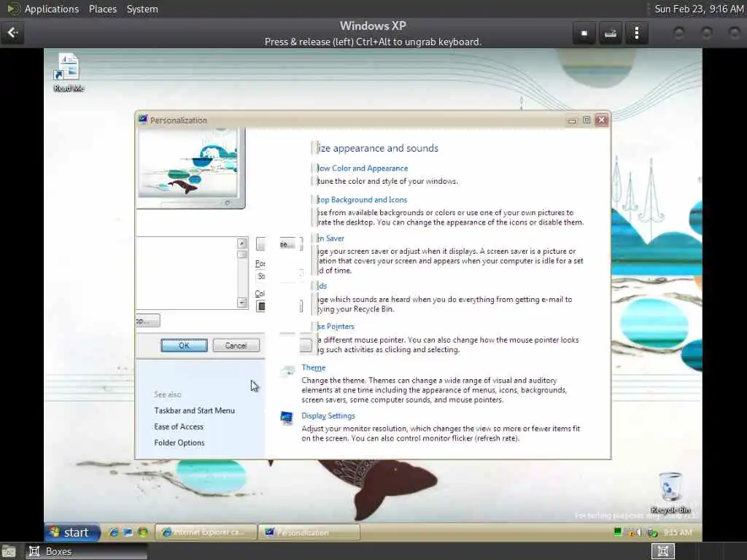The width and height of the screenshot is (747, 560).
Task: Confirm with the OK button
Action: pos(184,345)
